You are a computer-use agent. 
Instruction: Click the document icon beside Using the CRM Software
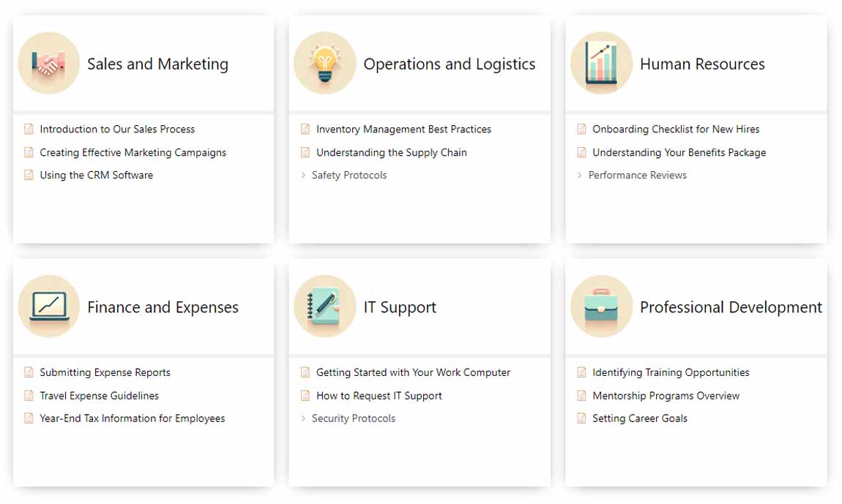[29, 176]
